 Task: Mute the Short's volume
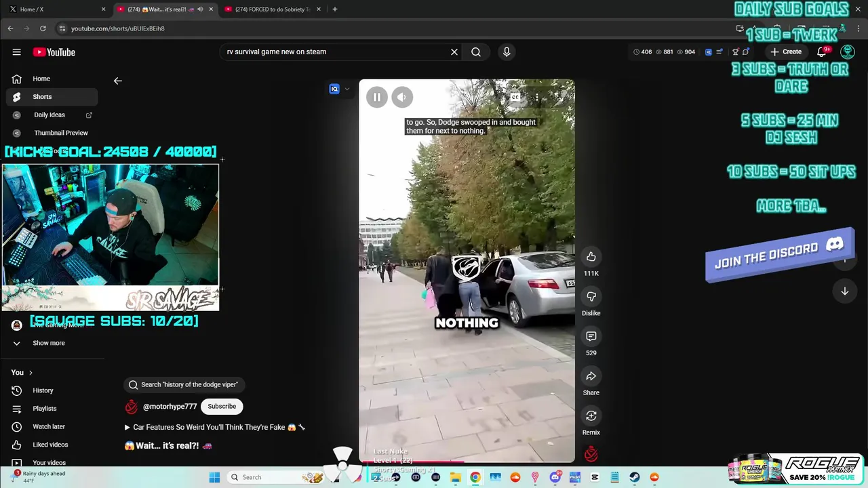(402, 97)
